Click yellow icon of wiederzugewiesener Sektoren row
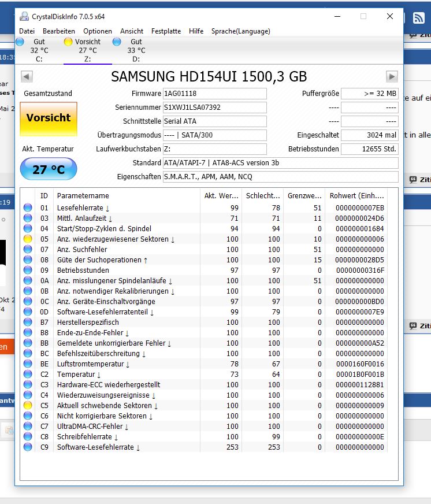 (28, 239)
